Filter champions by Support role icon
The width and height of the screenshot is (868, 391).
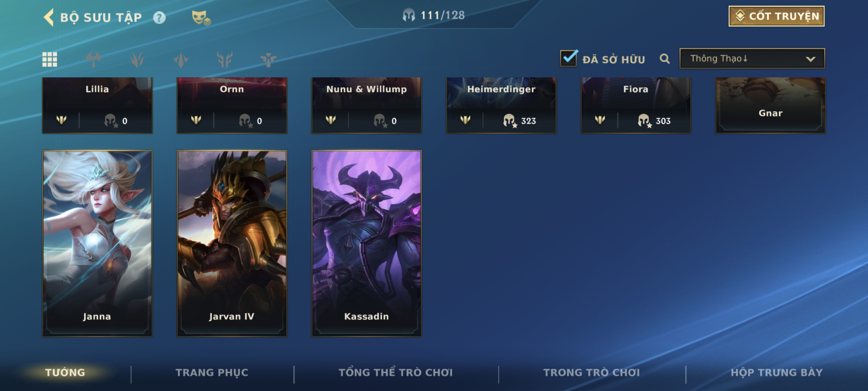(x=268, y=60)
